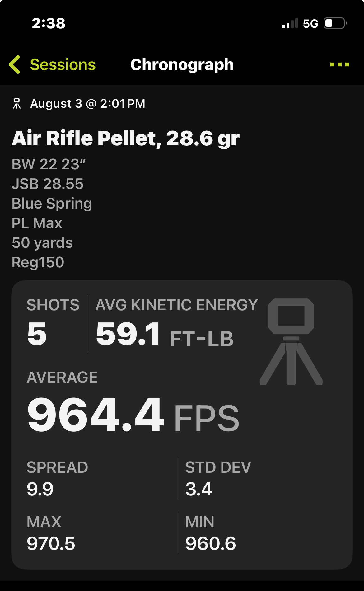
Task: Tap the Std Dev value 3.4
Action: pyautogui.click(x=199, y=489)
